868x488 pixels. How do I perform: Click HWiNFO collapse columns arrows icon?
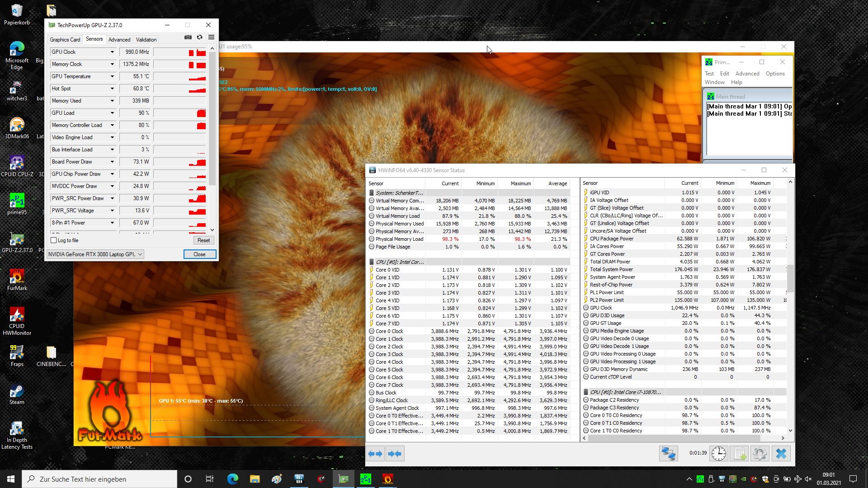(x=395, y=454)
